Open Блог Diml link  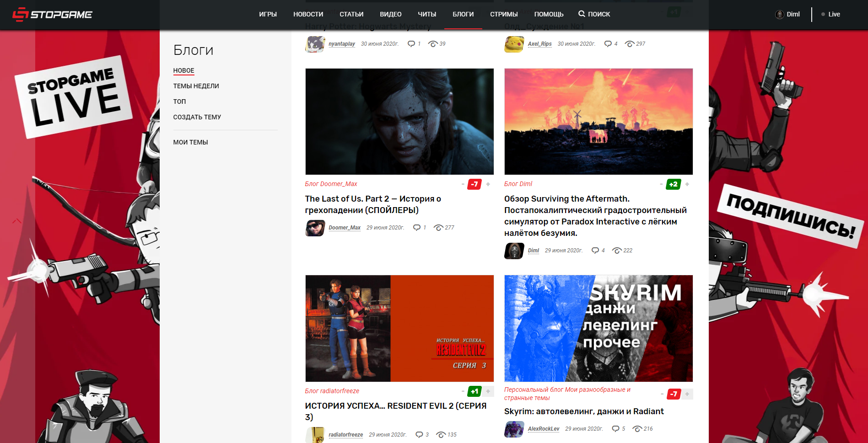click(518, 184)
